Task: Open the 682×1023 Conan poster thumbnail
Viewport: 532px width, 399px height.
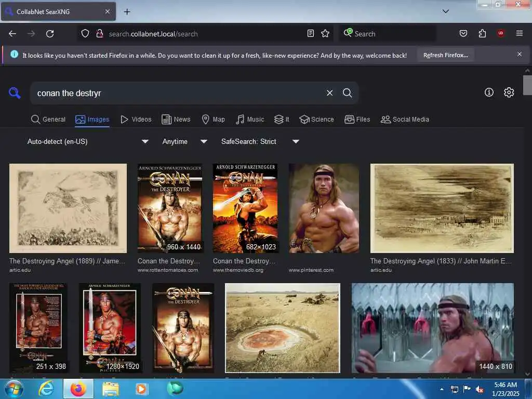Action: click(x=246, y=208)
